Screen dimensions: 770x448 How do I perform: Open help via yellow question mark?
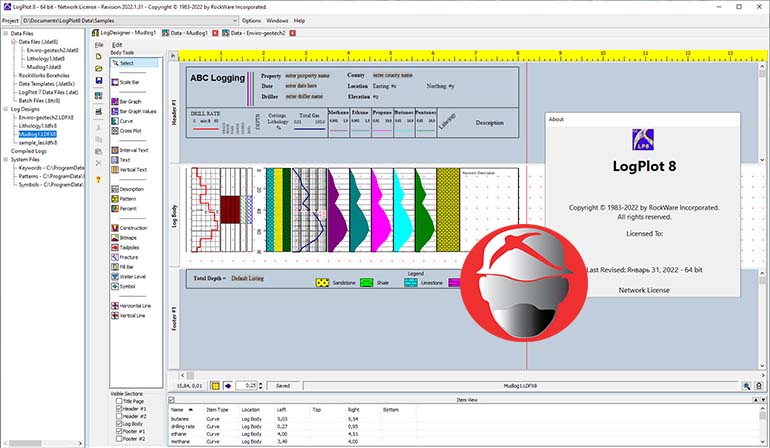click(x=98, y=180)
